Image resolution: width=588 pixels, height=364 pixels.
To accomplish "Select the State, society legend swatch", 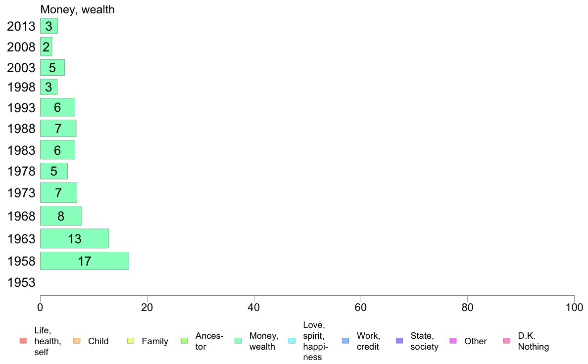I will tap(399, 341).
